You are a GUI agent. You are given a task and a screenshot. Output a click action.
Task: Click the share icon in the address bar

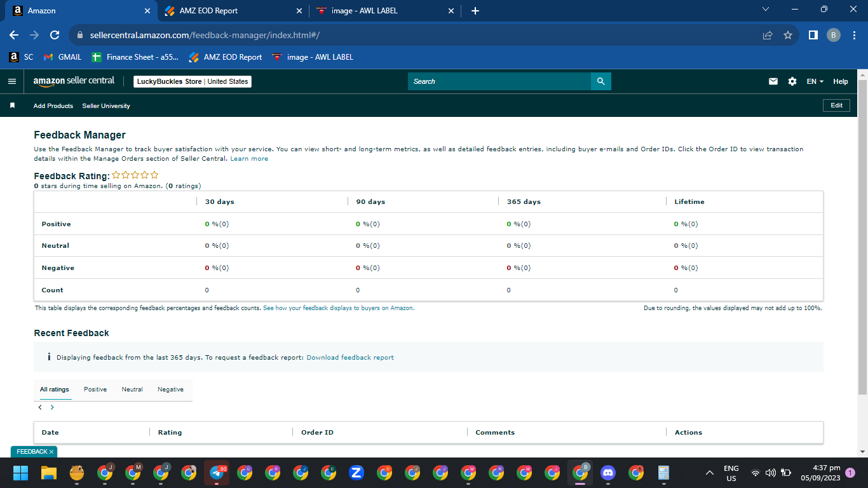pyautogui.click(x=768, y=35)
